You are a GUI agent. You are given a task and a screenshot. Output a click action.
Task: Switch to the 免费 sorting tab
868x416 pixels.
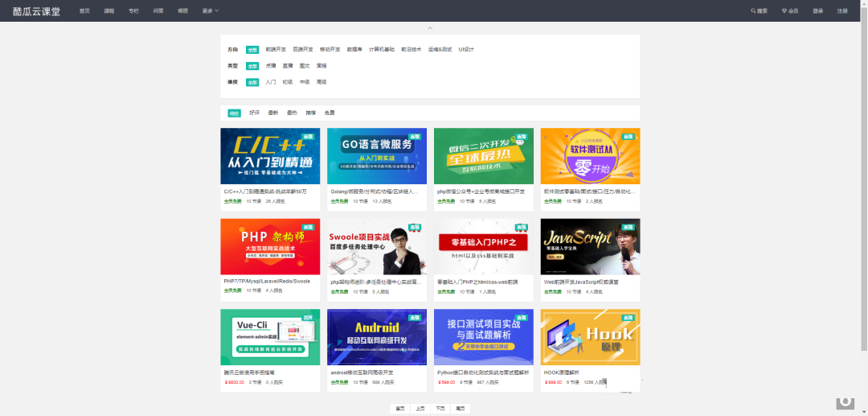[x=330, y=113]
